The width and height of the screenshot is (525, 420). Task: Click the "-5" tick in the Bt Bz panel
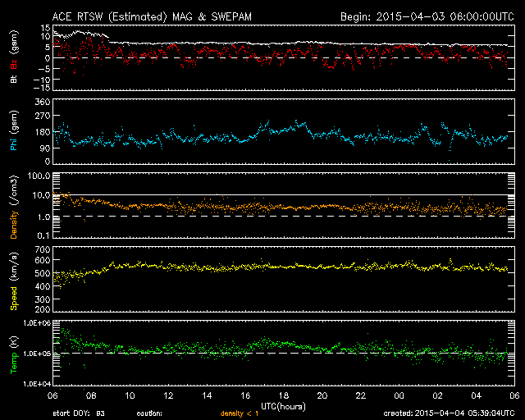click(x=43, y=69)
